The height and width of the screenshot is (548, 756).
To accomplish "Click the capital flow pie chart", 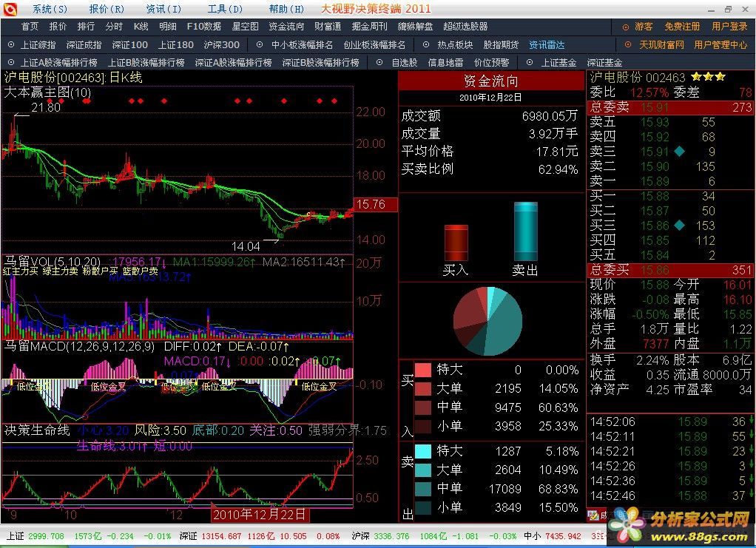I will click(488, 322).
